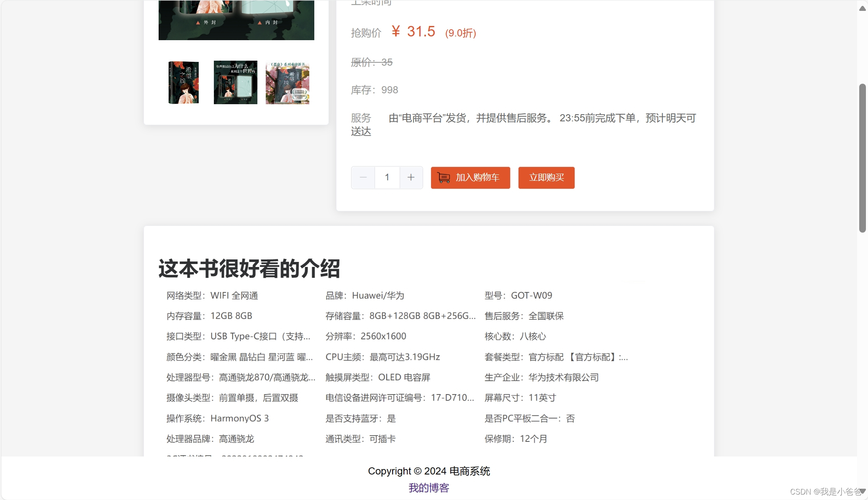Image resolution: width=868 pixels, height=500 pixels.
Task: Click the plus icon to increase quantity
Action: click(x=411, y=177)
